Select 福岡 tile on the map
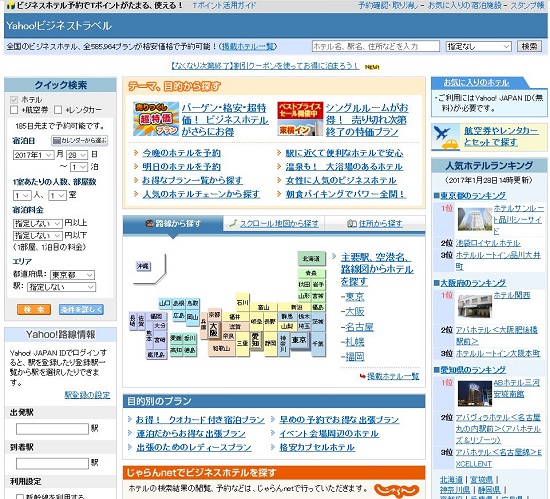Viewport: 550px width, 499px height. (156, 316)
